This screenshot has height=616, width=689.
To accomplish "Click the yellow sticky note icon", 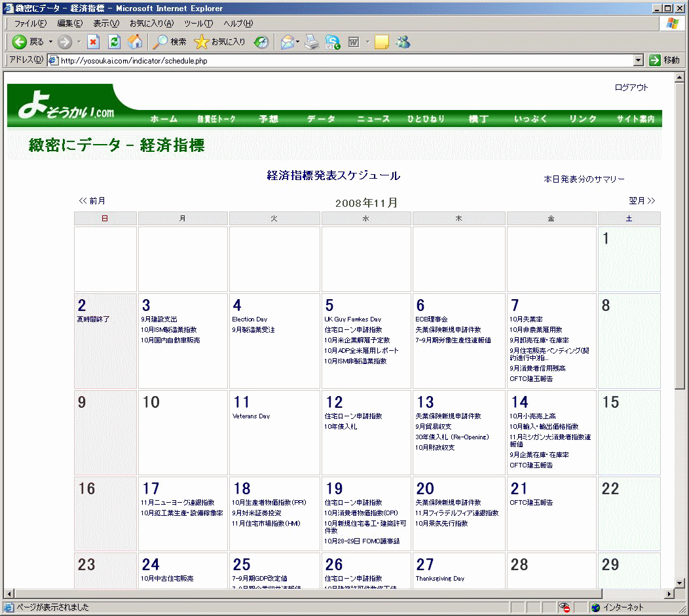I will click(x=381, y=42).
